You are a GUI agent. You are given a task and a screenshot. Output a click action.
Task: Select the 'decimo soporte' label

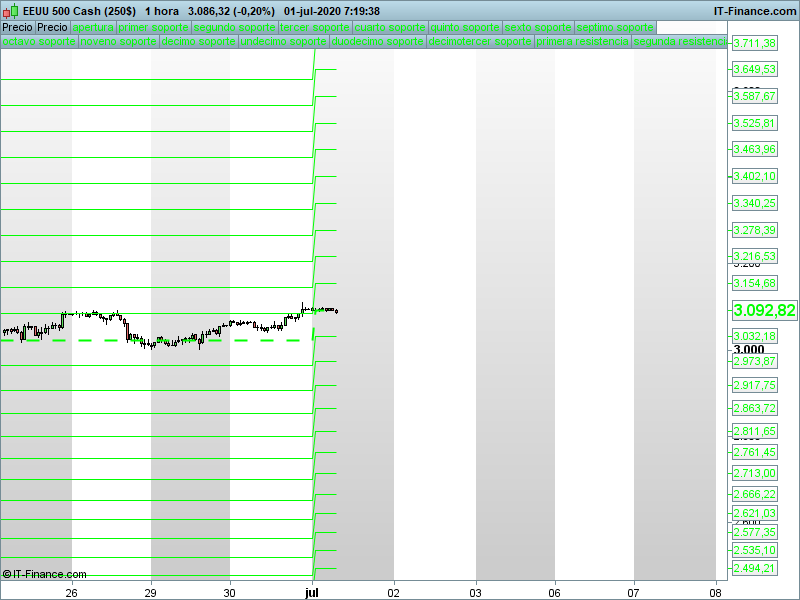198,41
